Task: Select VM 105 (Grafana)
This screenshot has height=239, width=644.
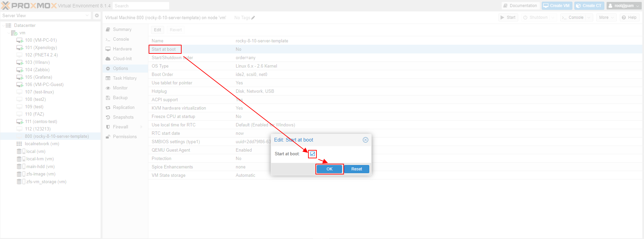Action: (38, 77)
